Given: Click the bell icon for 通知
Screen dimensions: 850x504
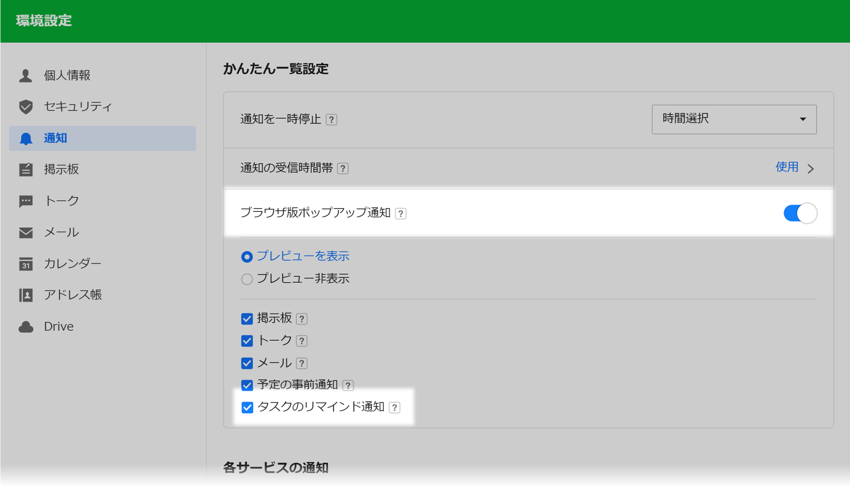Looking at the screenshot, I should tap(26, 139).
